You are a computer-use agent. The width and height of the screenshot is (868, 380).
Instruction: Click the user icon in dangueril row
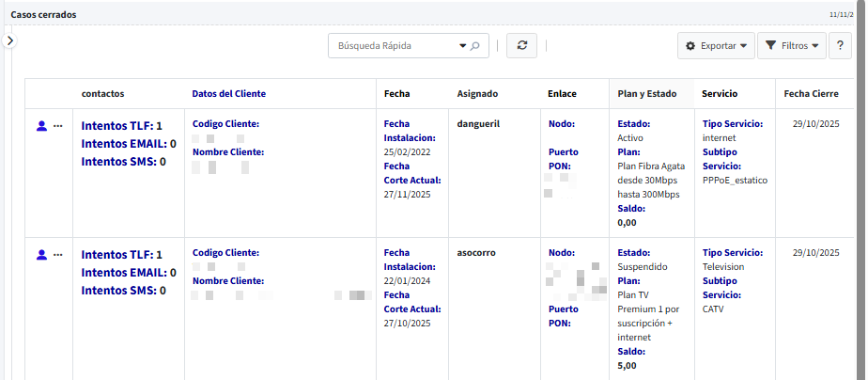pyautogui.click(x=41, y=125)
